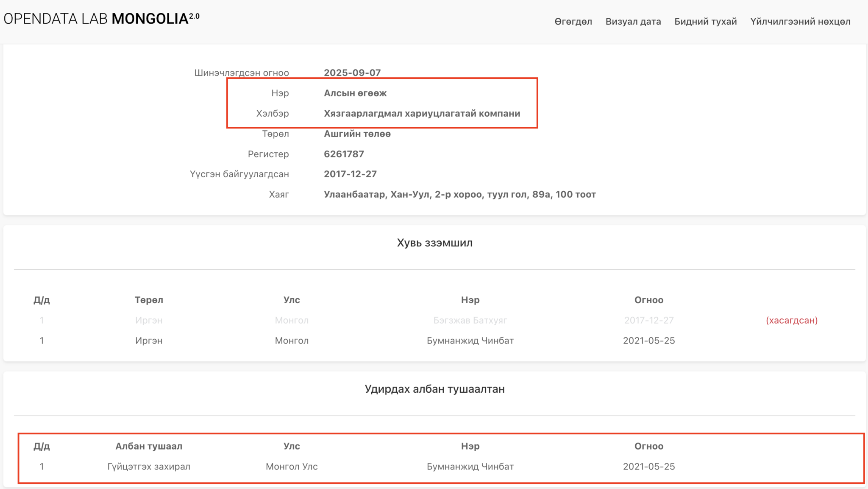This screenshot has height=489, width=868.
Task: Click the Огноо column header in shareholders table
Action: [x=648, y=300]
